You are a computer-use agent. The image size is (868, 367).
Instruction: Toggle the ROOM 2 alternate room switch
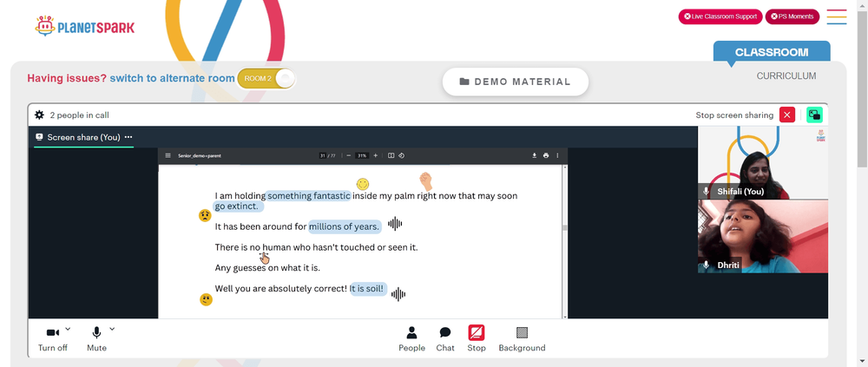click(x=266, y=79)
